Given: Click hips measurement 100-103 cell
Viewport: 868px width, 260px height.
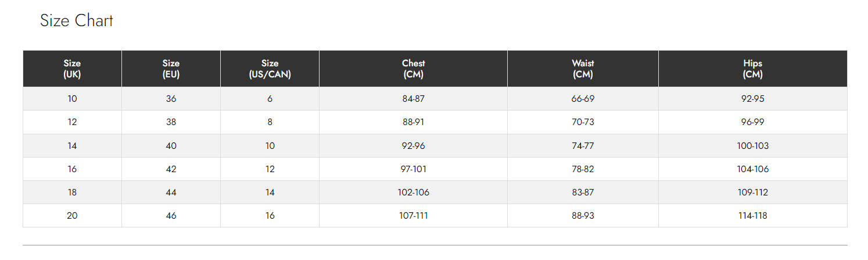Looking at the screenshot, I should (x=753, y=146).
